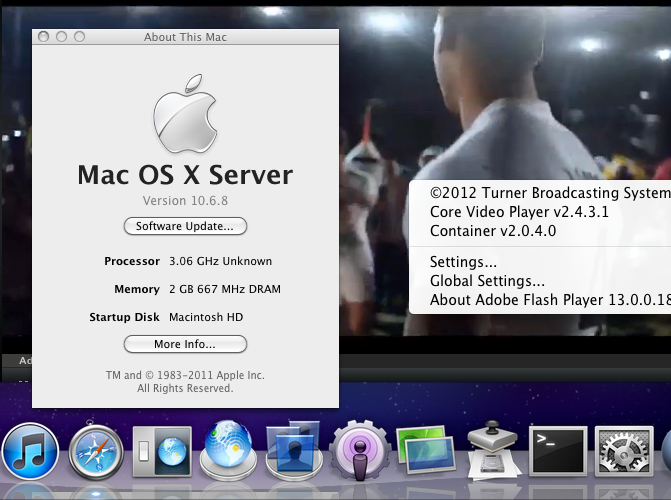This screenshot has height=500, width=671.
Task: Click the Macintosh HD startup disk value
Action: click(206, 317)
